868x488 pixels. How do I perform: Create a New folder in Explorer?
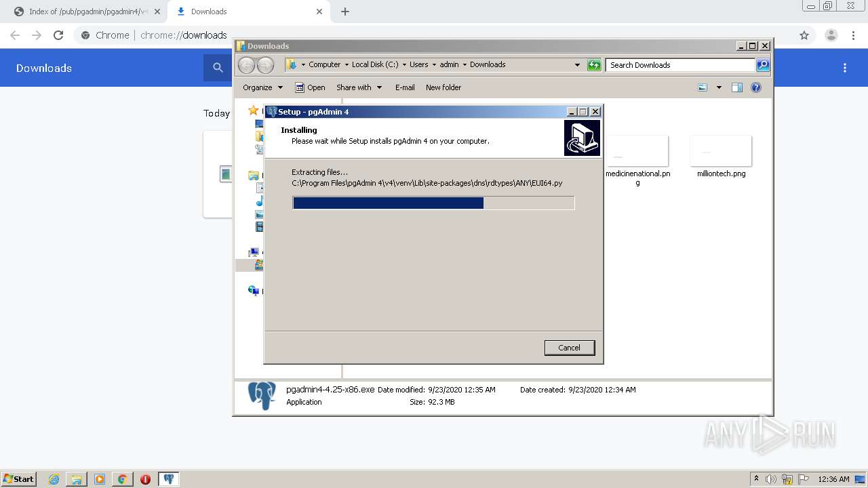coord(443,87)
